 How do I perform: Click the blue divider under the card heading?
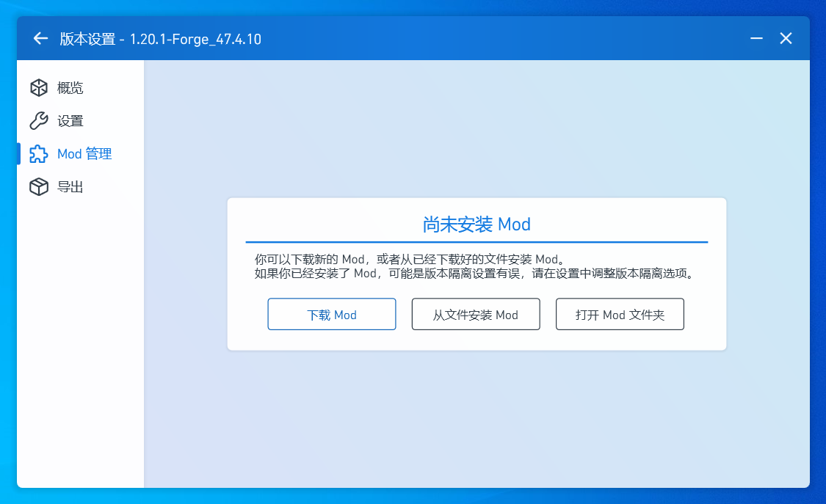click(477, 241)
